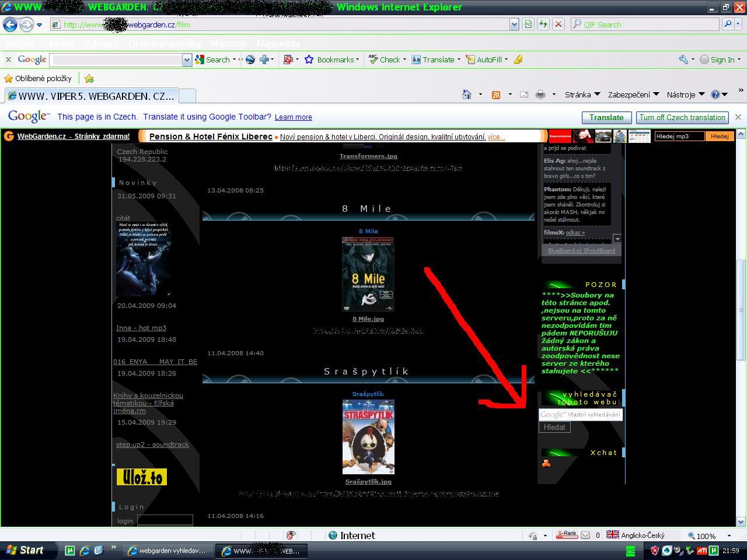The width and height of the screenshot is (747, 560).
Task: Switch to webgarden vyhledav... taskbar window
Action: (x=167, y=551)
